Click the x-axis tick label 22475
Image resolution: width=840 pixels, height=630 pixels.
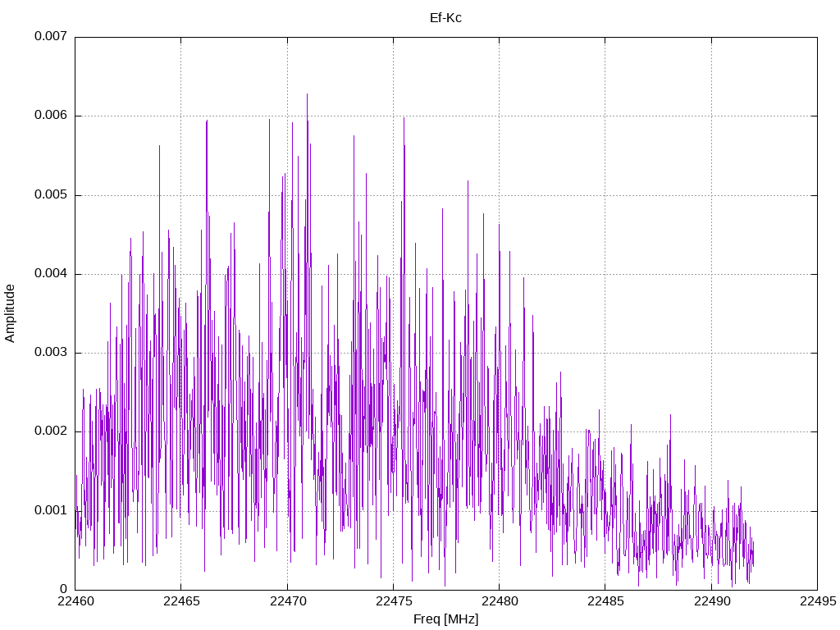394,601
